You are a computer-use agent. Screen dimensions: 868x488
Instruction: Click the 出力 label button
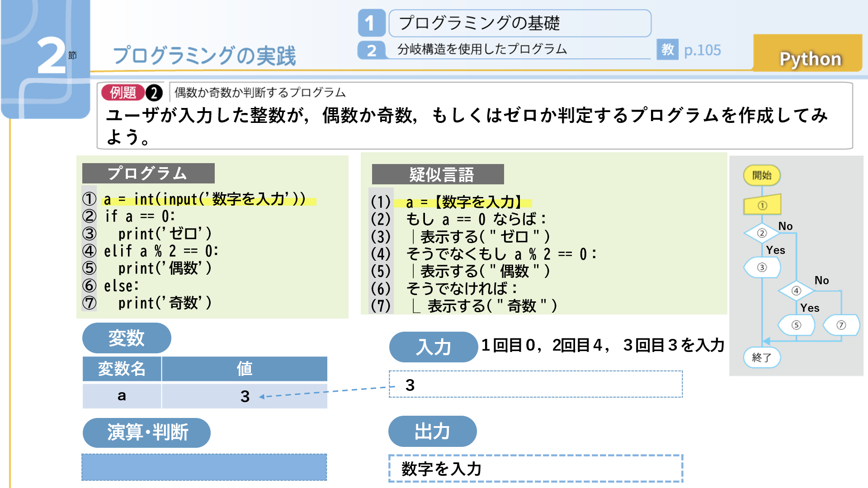(x=432, y=431)
